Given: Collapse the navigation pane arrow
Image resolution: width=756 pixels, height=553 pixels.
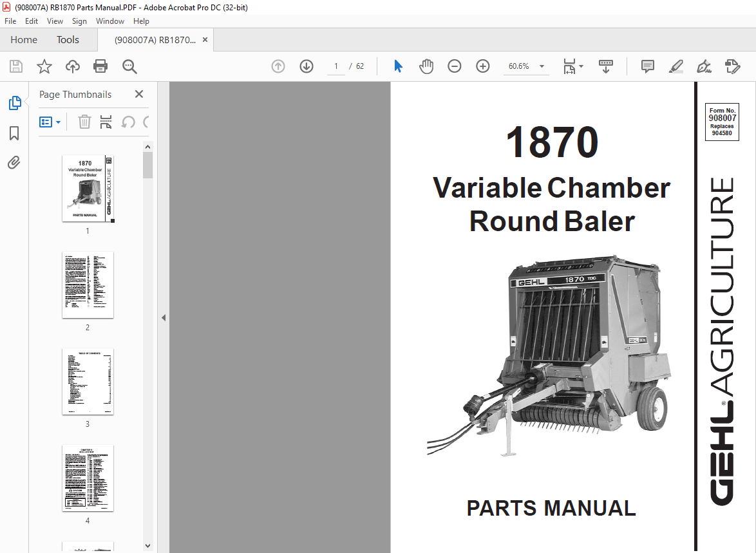Looking at the screenshot, I should [x=164, y=318].
